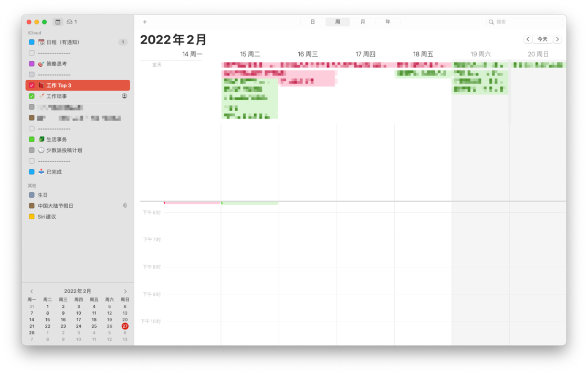Screen dimensions: 588x374
Task: Go to next week with right chevron
Action: pos(557,39)
